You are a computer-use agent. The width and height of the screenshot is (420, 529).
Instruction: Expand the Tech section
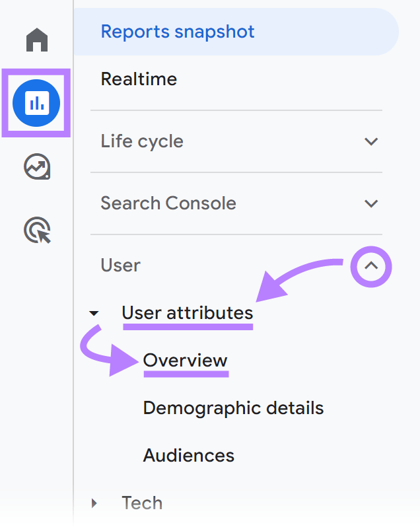point(94,503)
